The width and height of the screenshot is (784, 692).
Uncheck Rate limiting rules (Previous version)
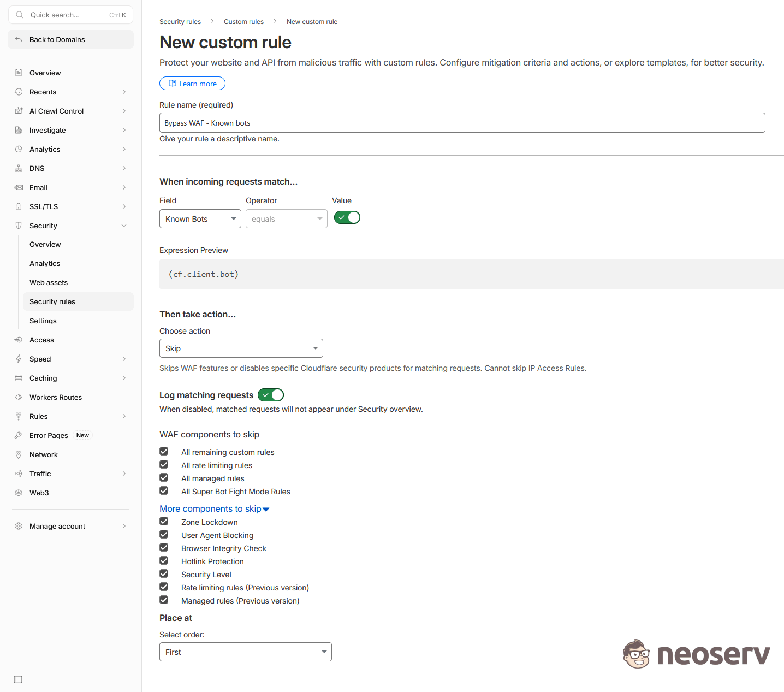(x=164, y=587)
